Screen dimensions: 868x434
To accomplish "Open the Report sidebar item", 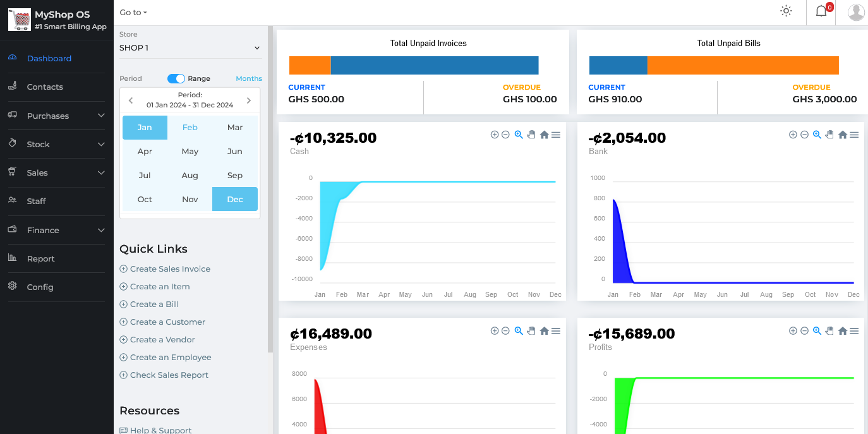I will point(40,258).
